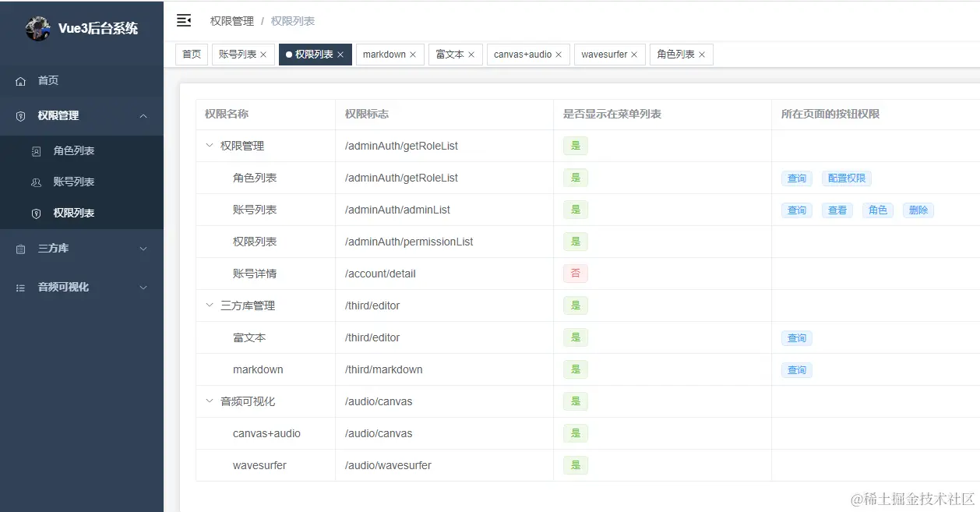Close the markdown tab

point(413,55)
